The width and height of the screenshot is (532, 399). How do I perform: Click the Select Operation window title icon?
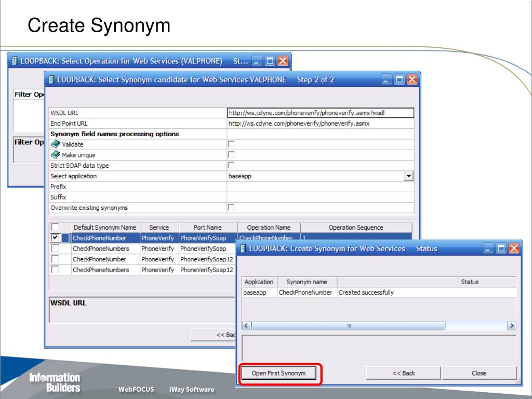pos(14,61)
